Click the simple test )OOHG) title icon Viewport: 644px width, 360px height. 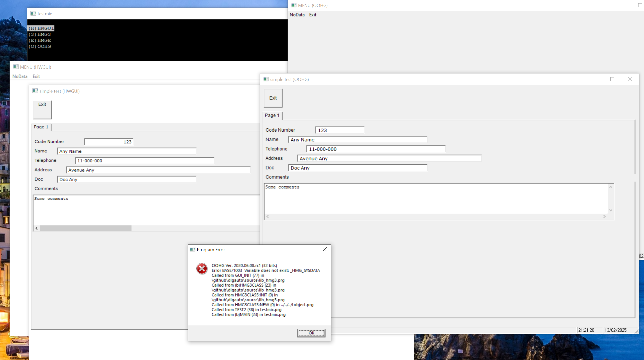pyautogui.click(x=266, y=79)
